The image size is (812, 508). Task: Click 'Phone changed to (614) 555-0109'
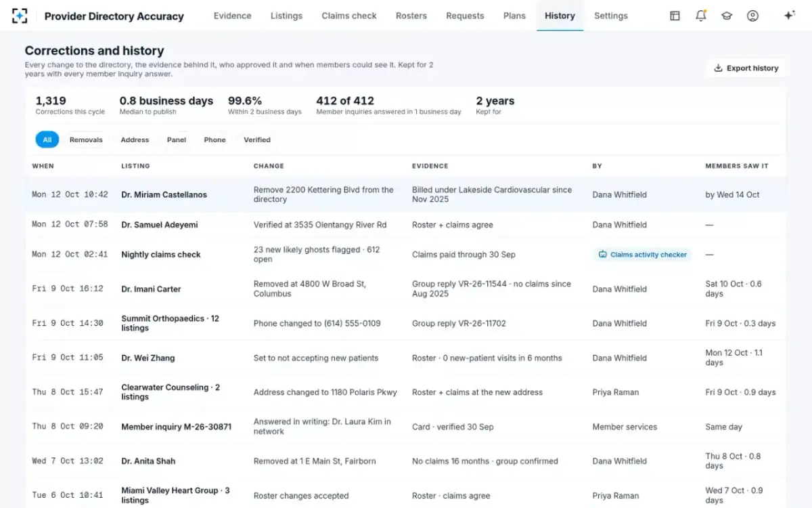(317, 324)
